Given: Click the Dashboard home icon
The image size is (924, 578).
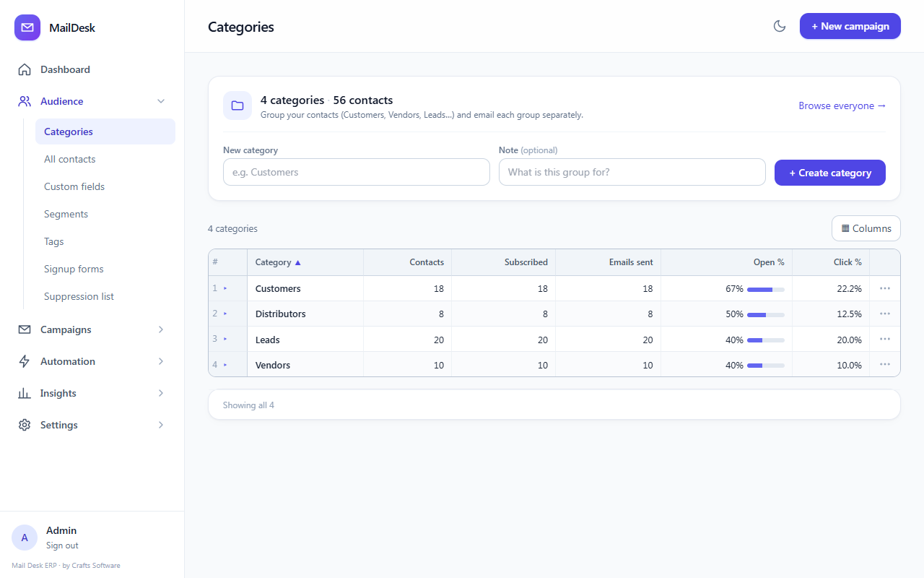Looking at the screenshot, I should [25, 69].
